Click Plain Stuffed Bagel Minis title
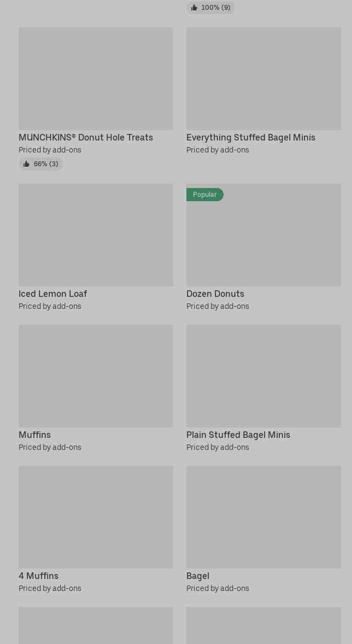Image resolution: width=352 pixels, height=644 pixels. pos(238,435)
